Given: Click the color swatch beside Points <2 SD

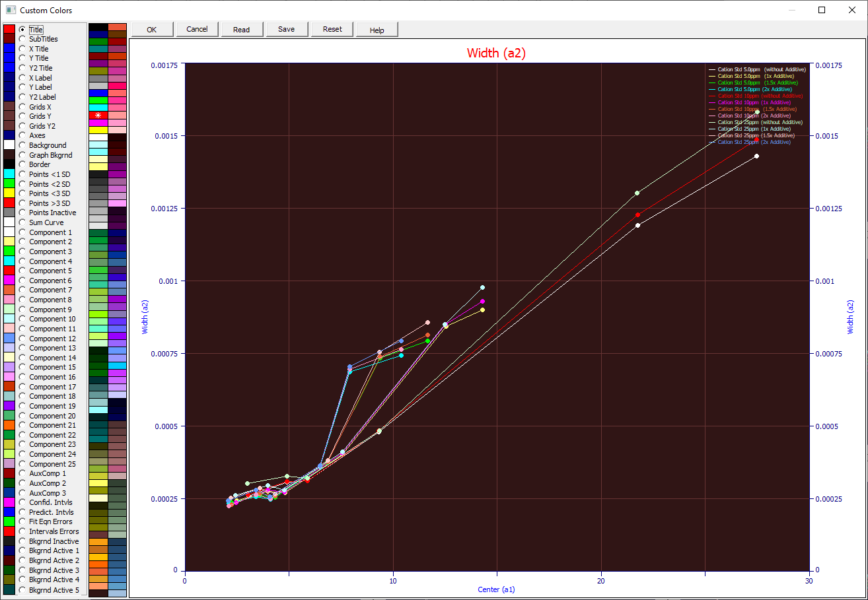Looking at the screenshot, I should (9, 183).
